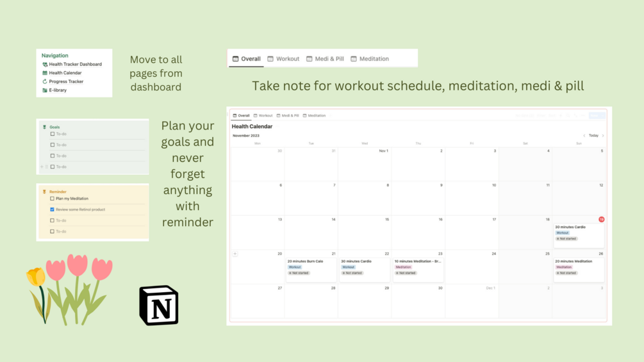Screen dimensions: 644x362
Task: Click the plus button on day 20
Action: pos(235,254)
